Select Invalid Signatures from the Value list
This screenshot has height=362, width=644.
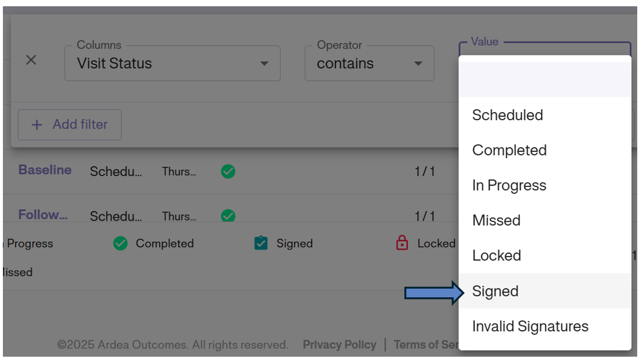[530, 326]
